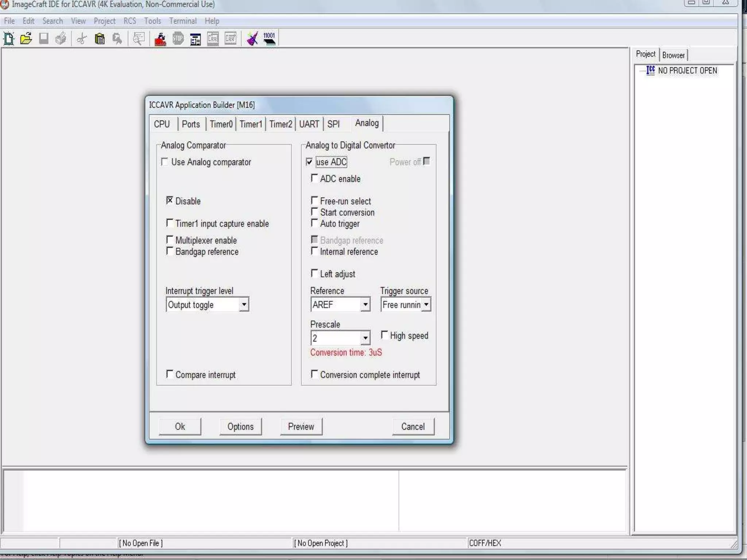Open the Application Builder wizard icon
This screenshot has height=560, width=747.
coord(252,38)
